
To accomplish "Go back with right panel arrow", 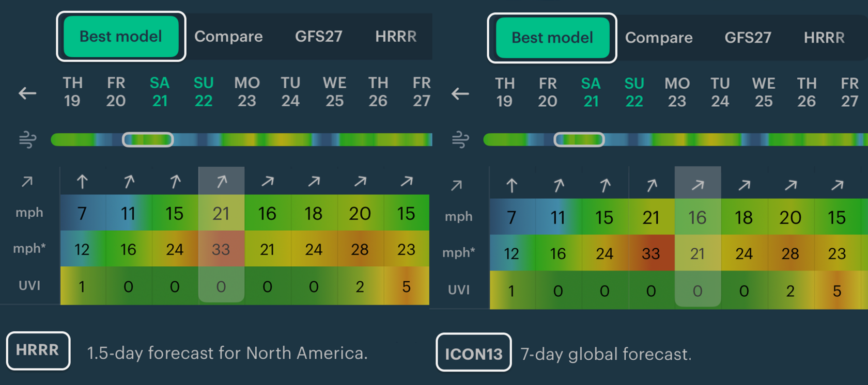I will click(460, 94).
